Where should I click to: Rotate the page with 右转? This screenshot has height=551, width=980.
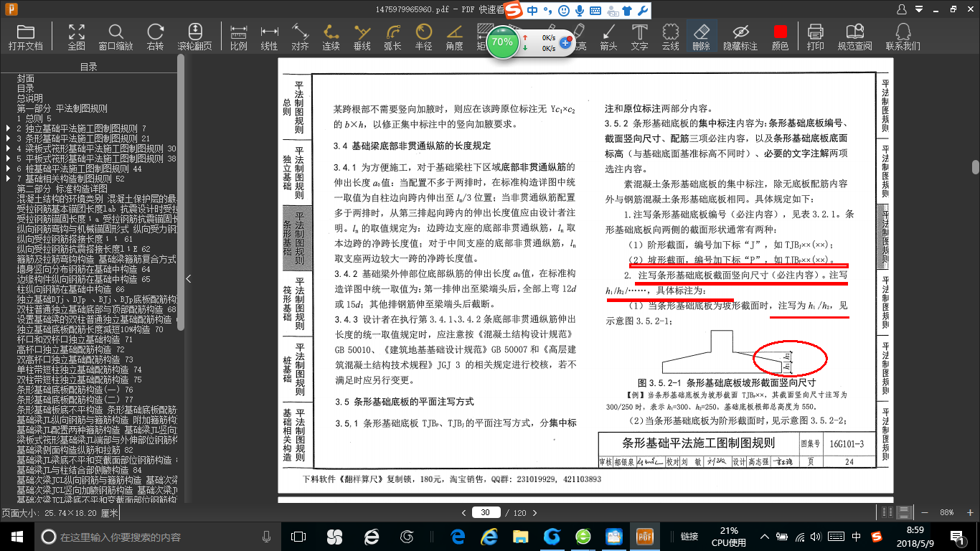click(155, 37)
